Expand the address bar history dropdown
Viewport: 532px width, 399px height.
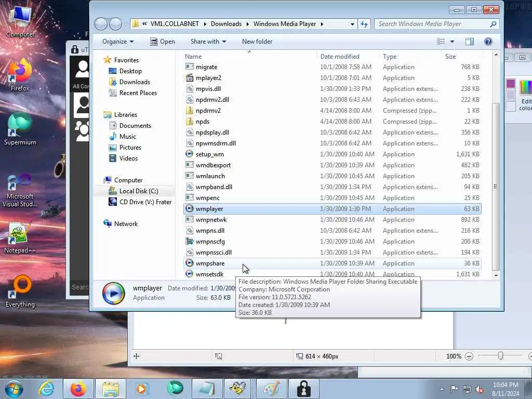coord(352,24)
